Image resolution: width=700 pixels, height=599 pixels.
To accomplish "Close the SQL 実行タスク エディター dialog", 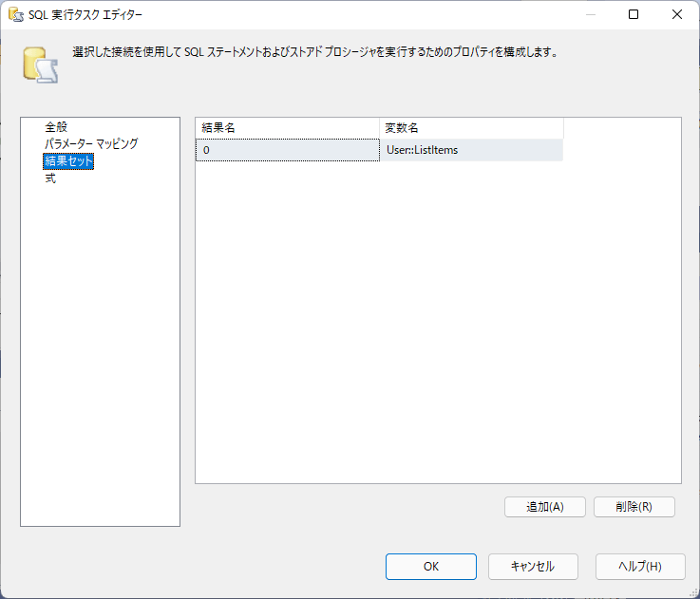I will tap(677, 14).
